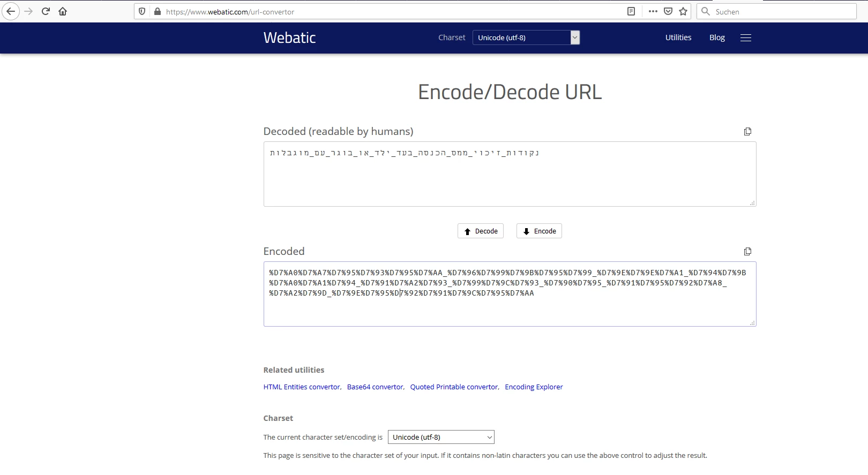
Task: Click the Encode/Decode URL heading
Action: [x=510, y=92]
